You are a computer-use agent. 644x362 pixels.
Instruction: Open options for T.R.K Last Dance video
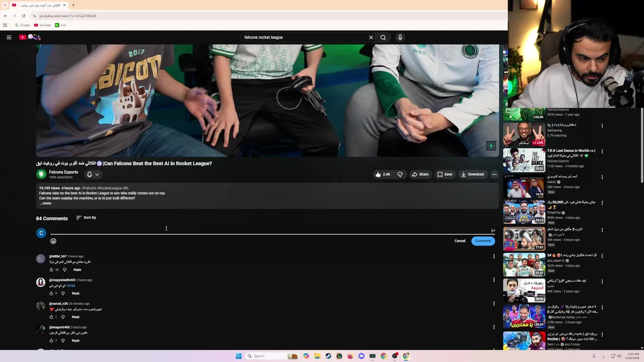pyautogui.click(x=602, y=151)
